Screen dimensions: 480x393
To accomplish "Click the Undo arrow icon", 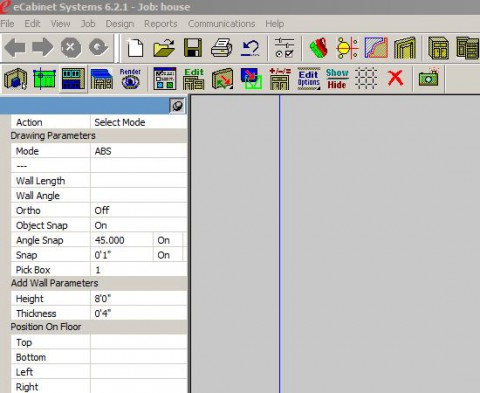I will tap(250, 48).
